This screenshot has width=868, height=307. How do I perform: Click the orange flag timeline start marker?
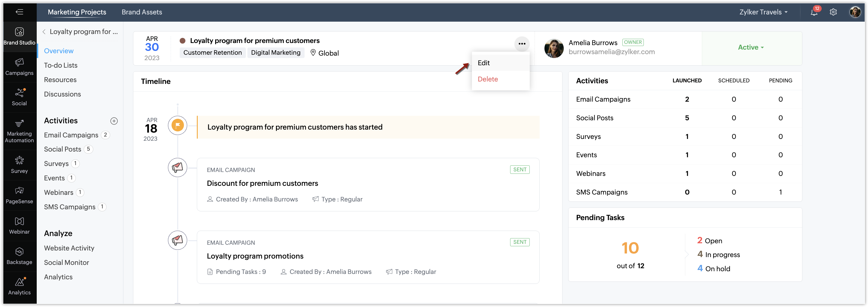[x=178, y=126]
